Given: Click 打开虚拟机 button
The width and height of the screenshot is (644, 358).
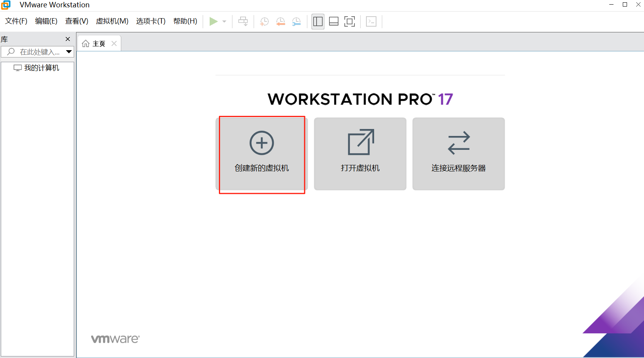Looking at the screenshot, I should (360, 154).
